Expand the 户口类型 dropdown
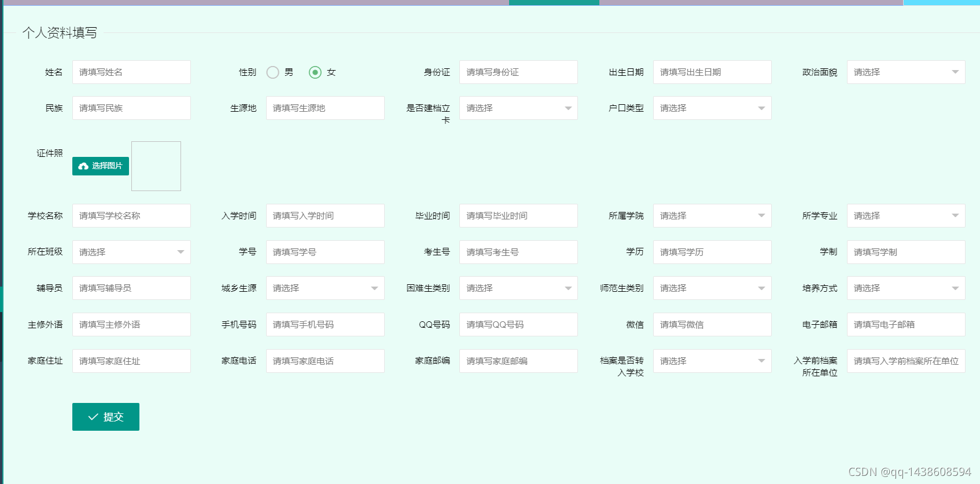The width and height of the screenshot is (980, 484). coord(712,108)
